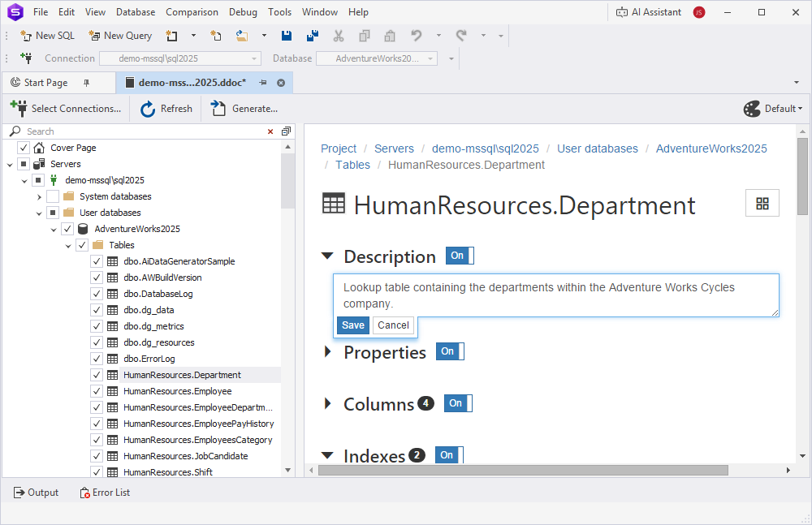Viewport: 812px width, 525px height.
Task: Uncheck the AdventureWorks2025 checkbox
Action: tap(67, 229)
